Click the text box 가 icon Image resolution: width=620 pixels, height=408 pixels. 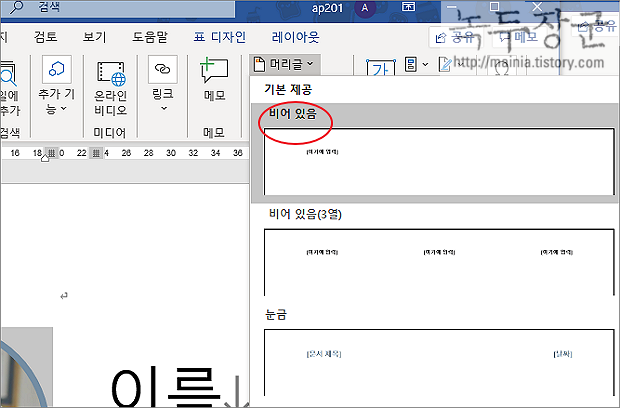click(380, 67)
